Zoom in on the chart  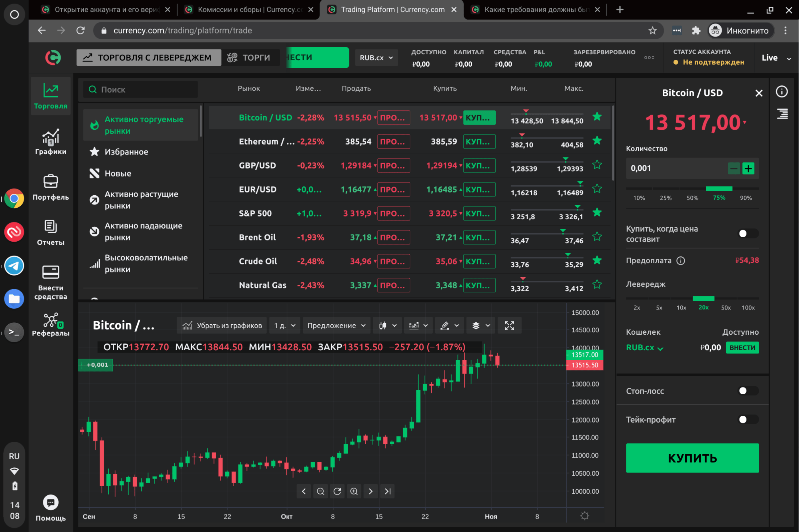tap(354, 491)
